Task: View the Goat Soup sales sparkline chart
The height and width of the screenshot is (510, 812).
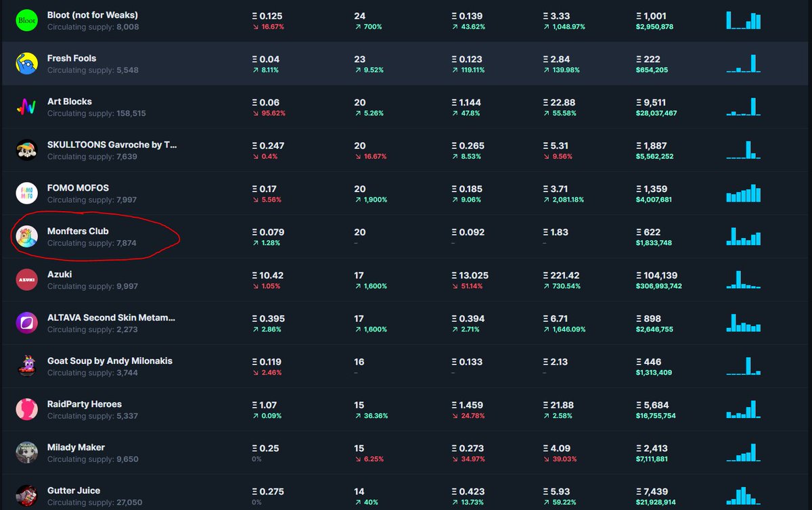Action: click(744, 367)
